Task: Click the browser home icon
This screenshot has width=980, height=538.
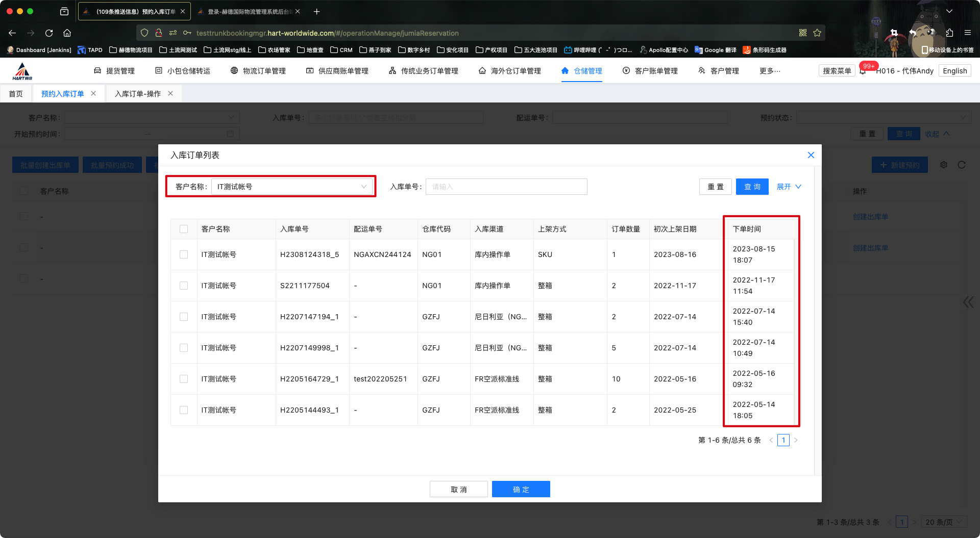Action: (x=67, y=33)
